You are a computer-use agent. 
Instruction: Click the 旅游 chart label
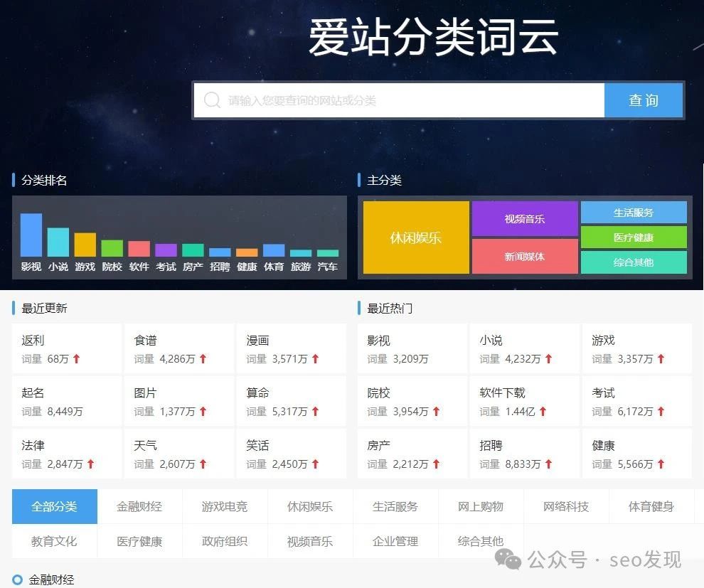300,267
